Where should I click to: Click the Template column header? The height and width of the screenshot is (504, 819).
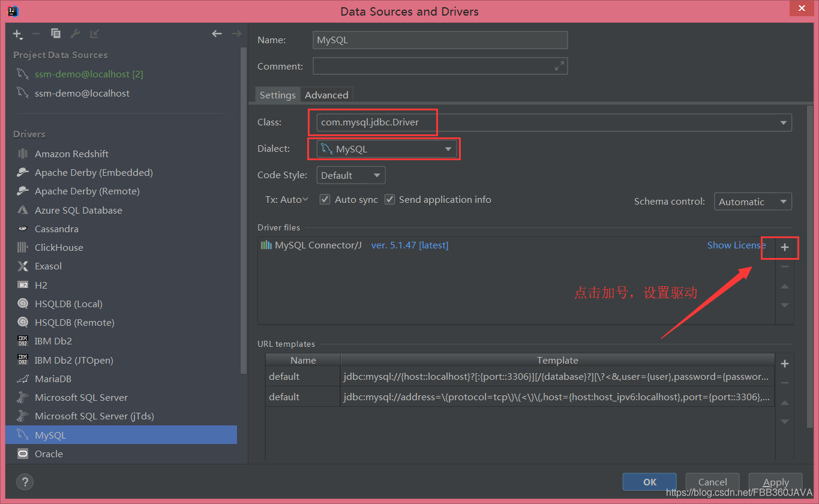[x=557, y=360]
